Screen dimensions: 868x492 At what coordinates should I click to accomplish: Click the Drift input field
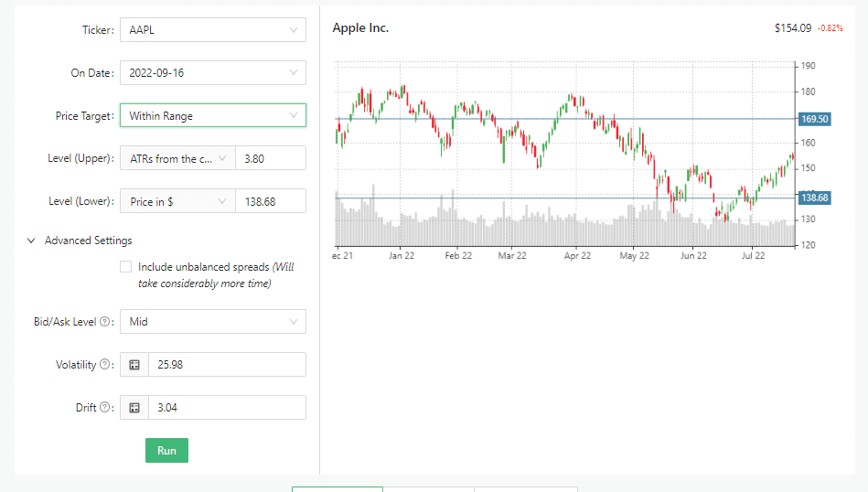(x=226, y=408)
